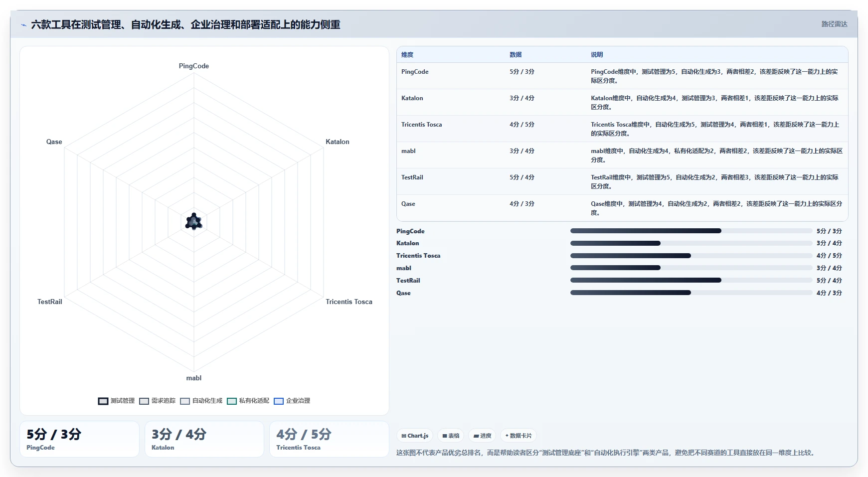868x477 pixels.
Task: Click the Katalon radar axis label
Action: click(x=338, y=142)
